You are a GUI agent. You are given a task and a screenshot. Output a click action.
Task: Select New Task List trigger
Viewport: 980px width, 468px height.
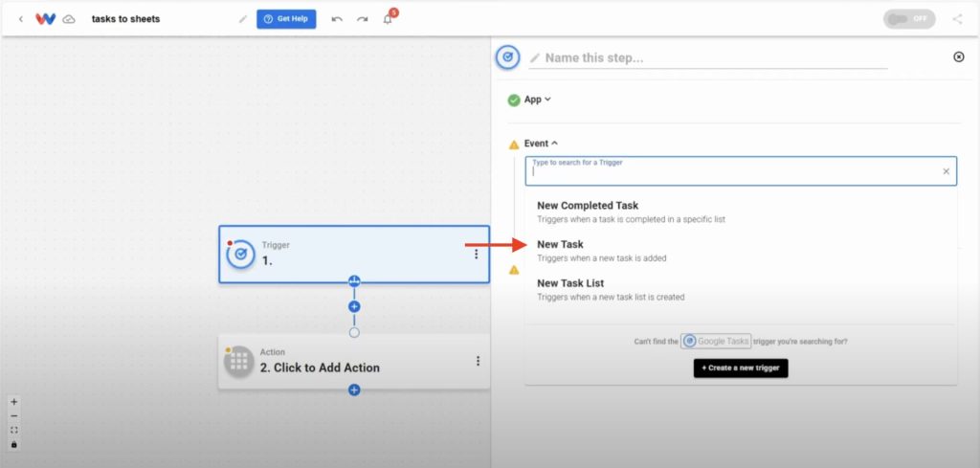click(x=741, y=289)
